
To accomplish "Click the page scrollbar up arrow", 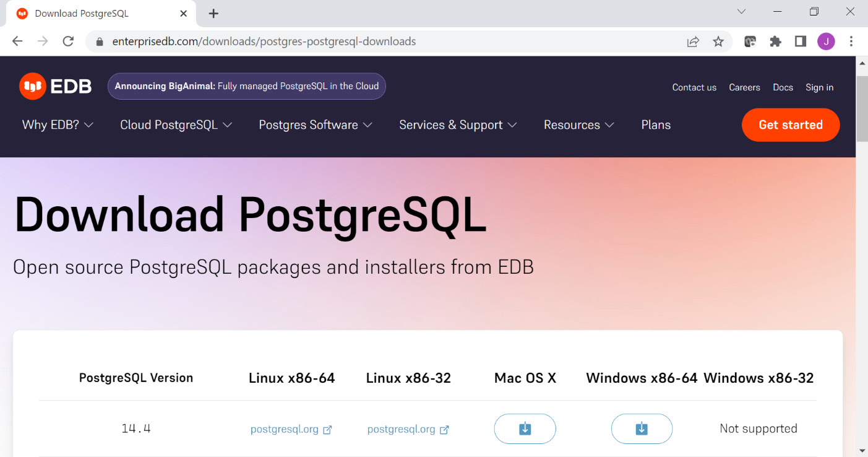I will point(862,63).
